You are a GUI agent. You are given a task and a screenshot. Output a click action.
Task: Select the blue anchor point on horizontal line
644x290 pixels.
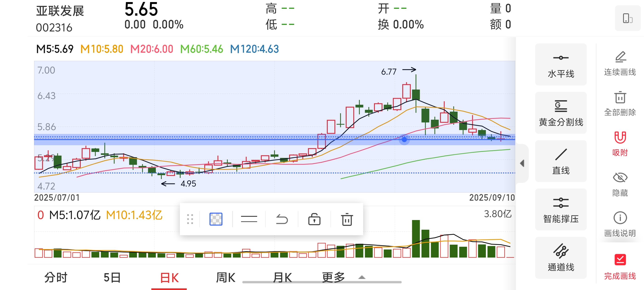pos(404,140)
